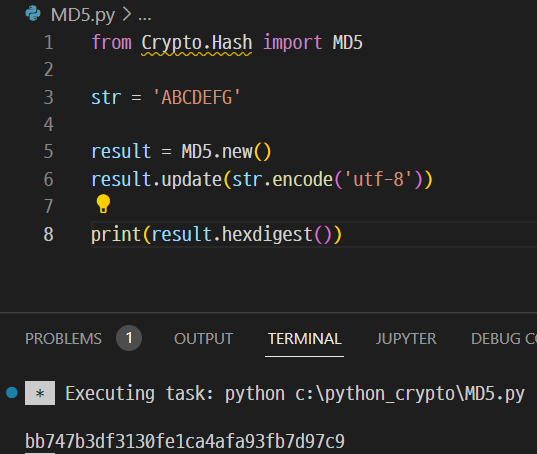The width and height of the screenshot is (537, 454).
Task: Click the c:\python_crypto\MD5.py path in terminal
Action: [410, 393]
